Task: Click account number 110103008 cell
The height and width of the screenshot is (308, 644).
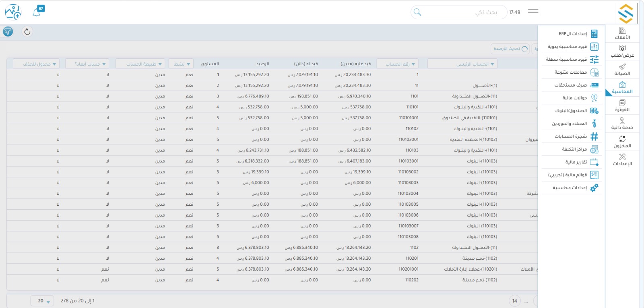Action: [x=408, y=237]
